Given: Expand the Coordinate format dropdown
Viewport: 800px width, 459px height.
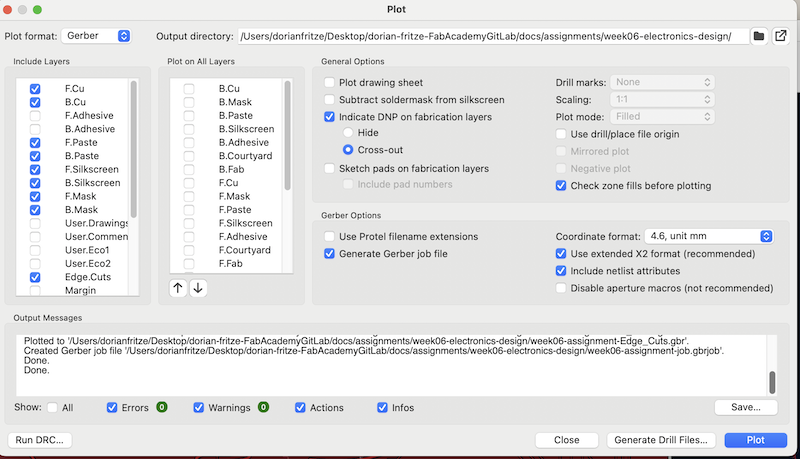Looking at the screenshot, I should tap(709, 236).
